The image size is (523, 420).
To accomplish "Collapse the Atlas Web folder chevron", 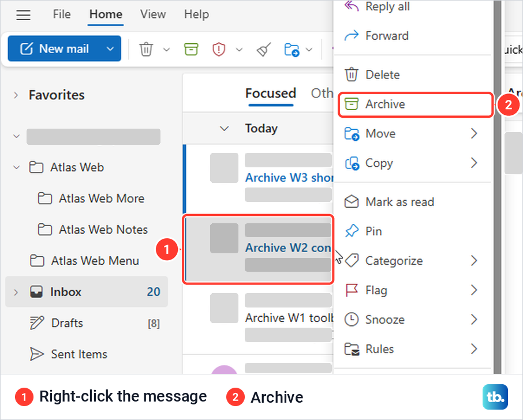I will pos(16,167).
